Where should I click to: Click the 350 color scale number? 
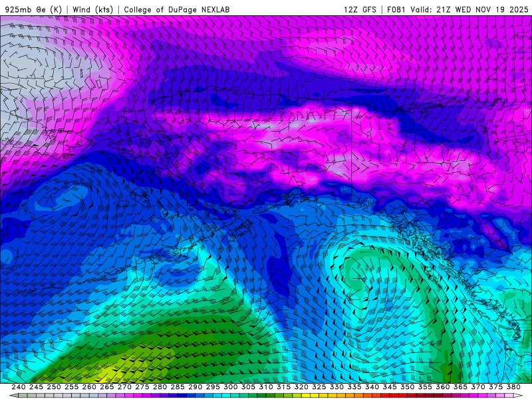click(408, 387)
